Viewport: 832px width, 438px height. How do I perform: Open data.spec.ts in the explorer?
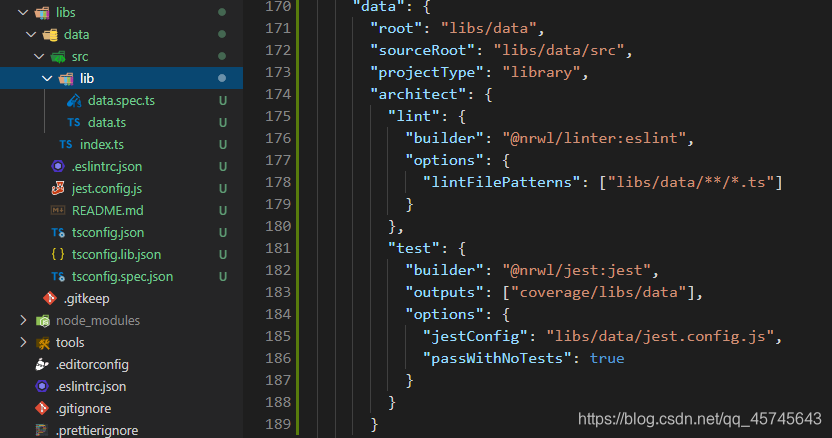tap(121, 100)
